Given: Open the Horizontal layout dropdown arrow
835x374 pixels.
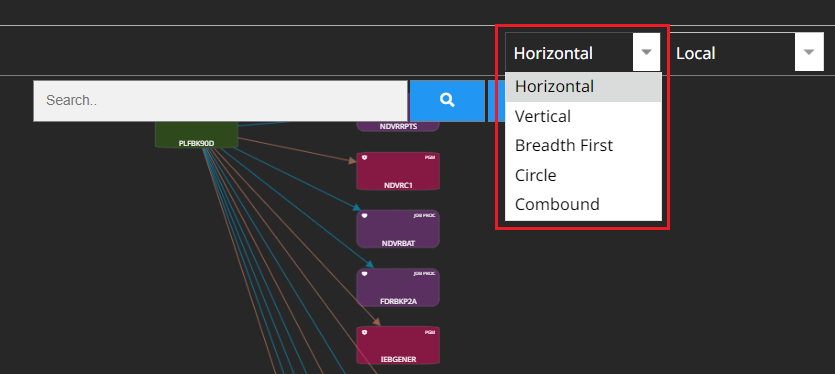Looking at the screenshot, I should click(646, 52).
